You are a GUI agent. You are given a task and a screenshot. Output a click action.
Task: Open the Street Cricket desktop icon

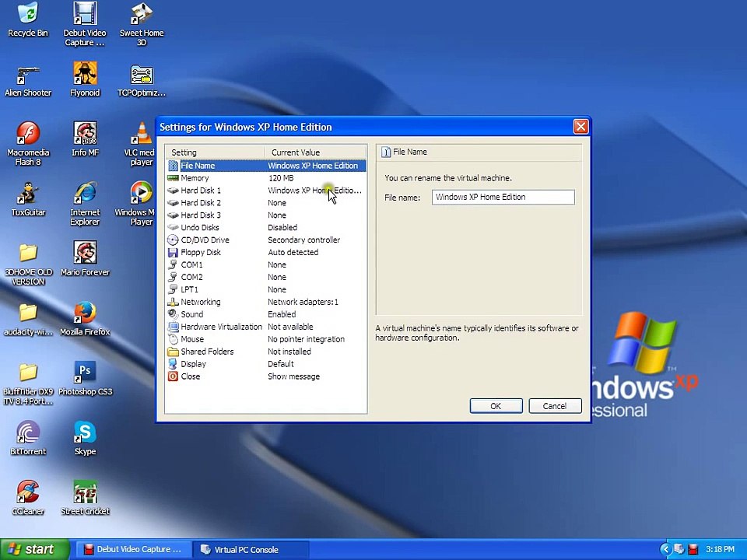tap(86, 498)
